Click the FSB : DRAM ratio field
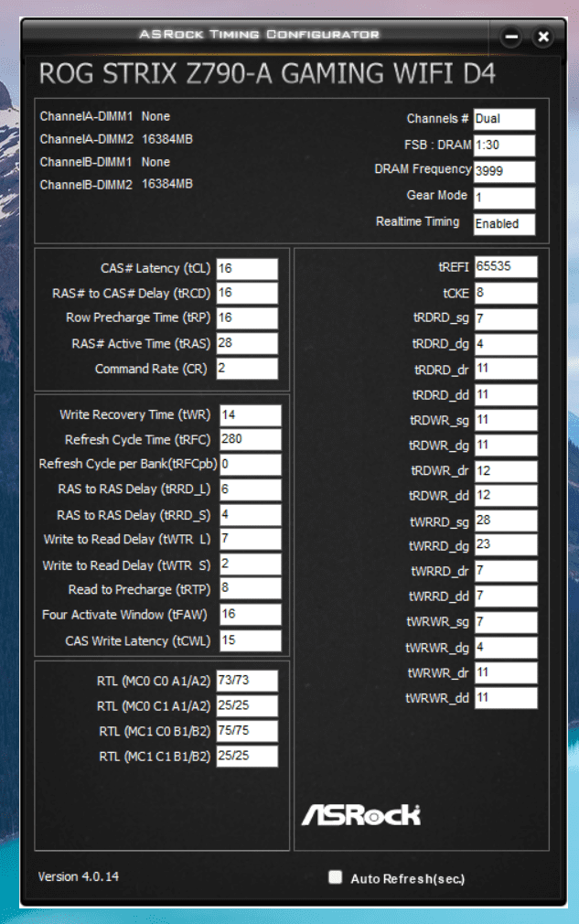This screenshot has height=924, width=579. click(x=504, y=145)
